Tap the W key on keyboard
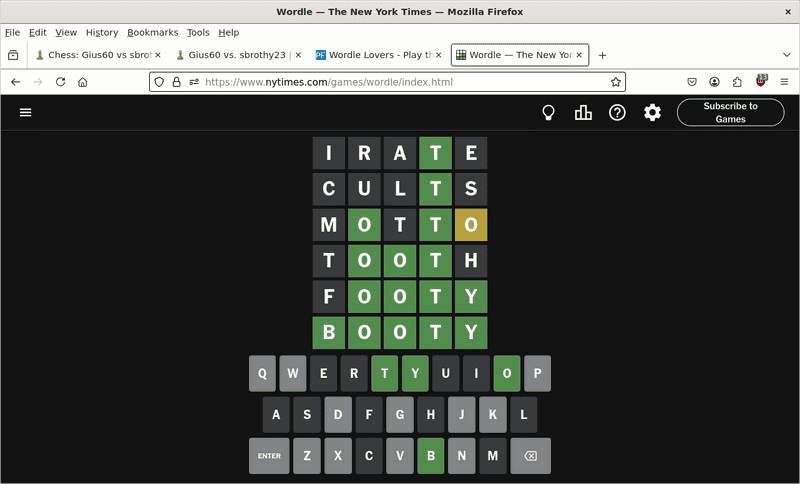This screenshot has height=484, width=800. click(x=293, y=373)
